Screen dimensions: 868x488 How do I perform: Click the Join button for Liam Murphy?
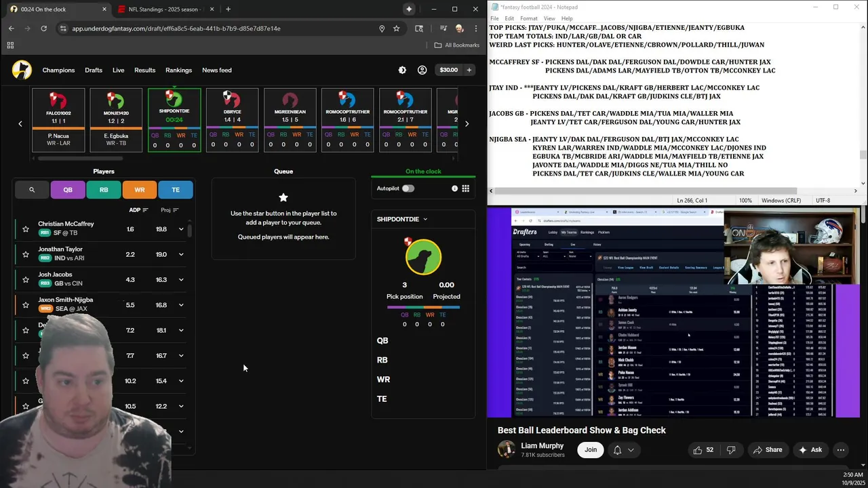pos(591,450)
